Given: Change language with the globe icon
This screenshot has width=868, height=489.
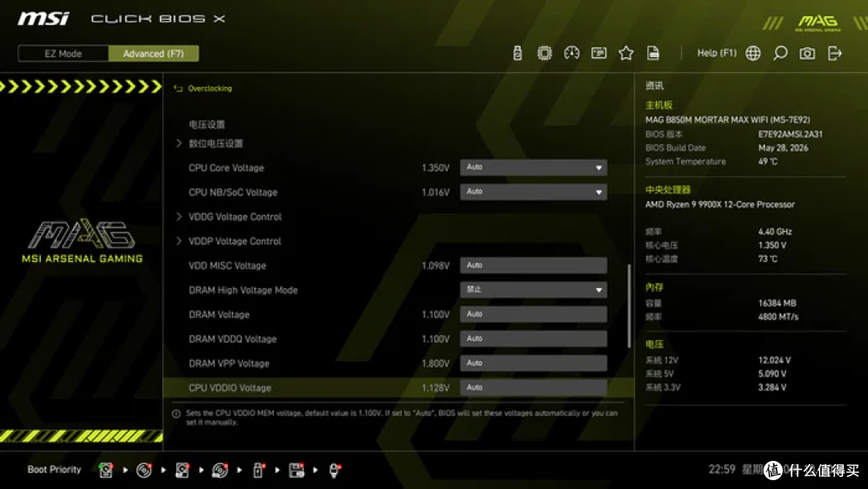Looking at the screenshot, I should pos(753,53).
